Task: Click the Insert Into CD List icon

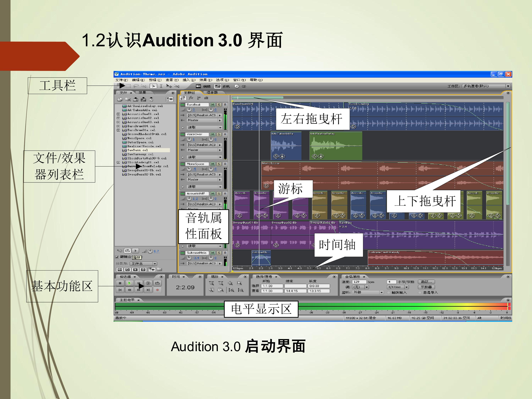Action: point(151,99)
